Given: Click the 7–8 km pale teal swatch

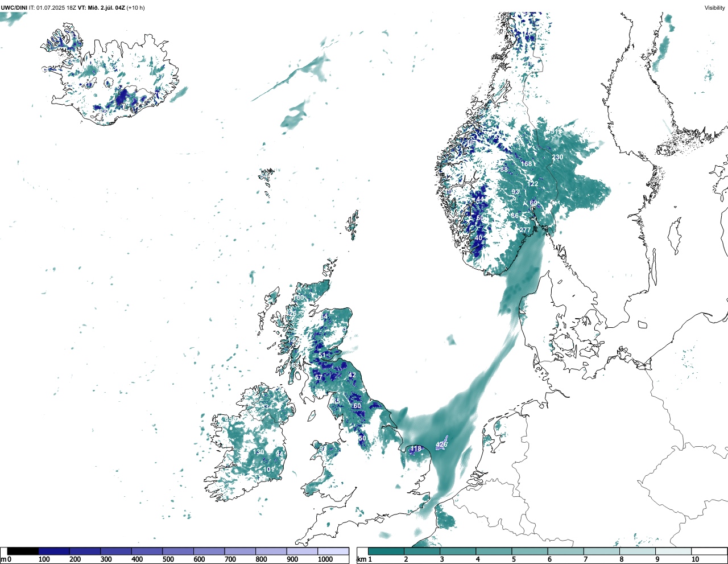Looking at the screenshot, I should pos(601,551).
